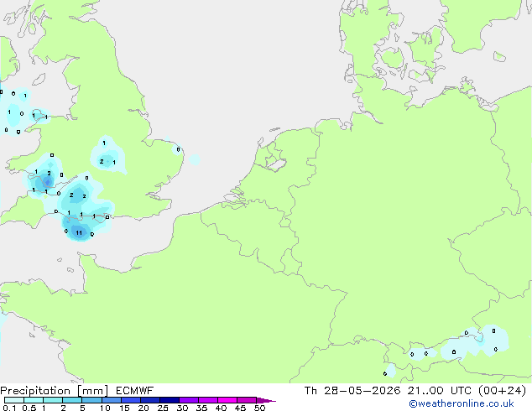Click the '0.5' legend scale label
The width and height of the screenshot is (532, 411).
point(29,408)
